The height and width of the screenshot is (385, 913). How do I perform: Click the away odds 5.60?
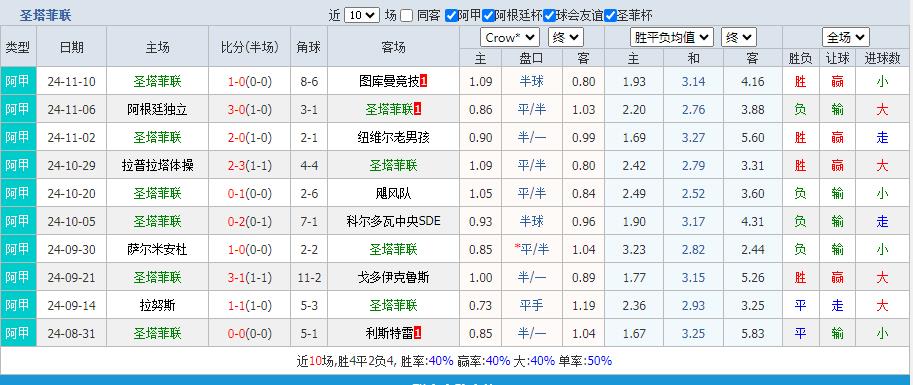[x=753, y=137]
